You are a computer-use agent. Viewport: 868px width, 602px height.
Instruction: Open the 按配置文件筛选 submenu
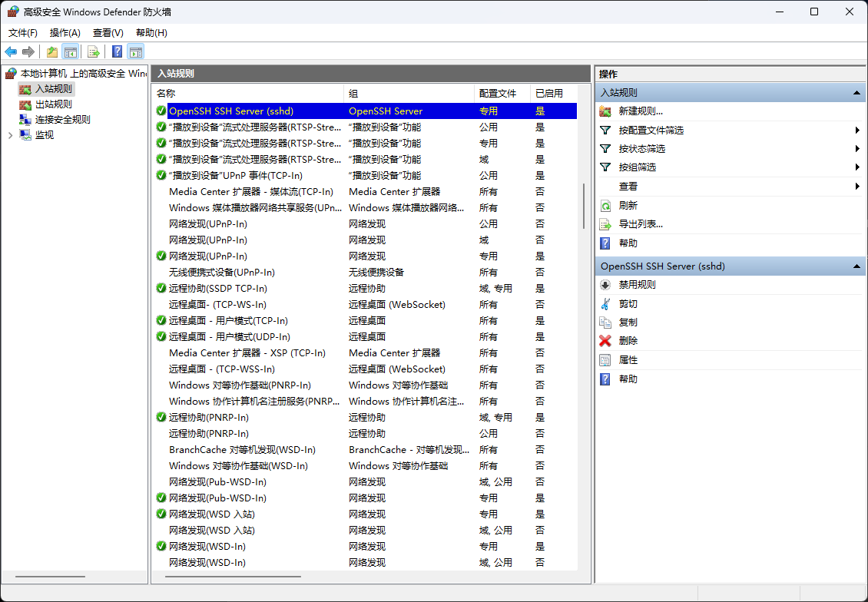(x=651, y=131)
